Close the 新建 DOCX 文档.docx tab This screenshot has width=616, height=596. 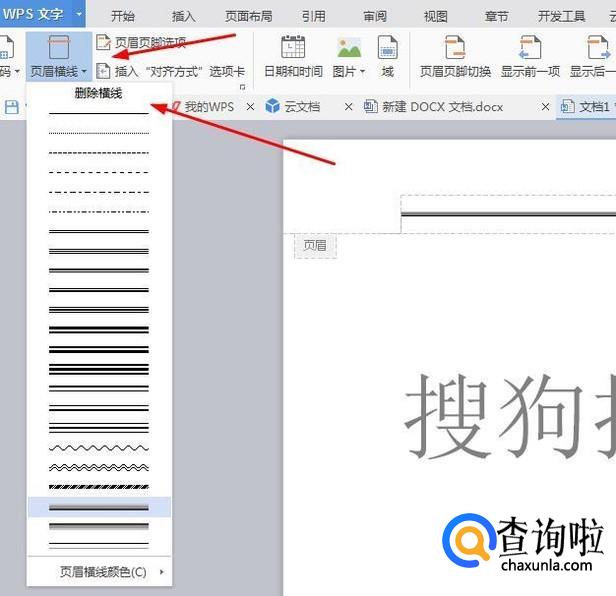[x=545, y=106]
